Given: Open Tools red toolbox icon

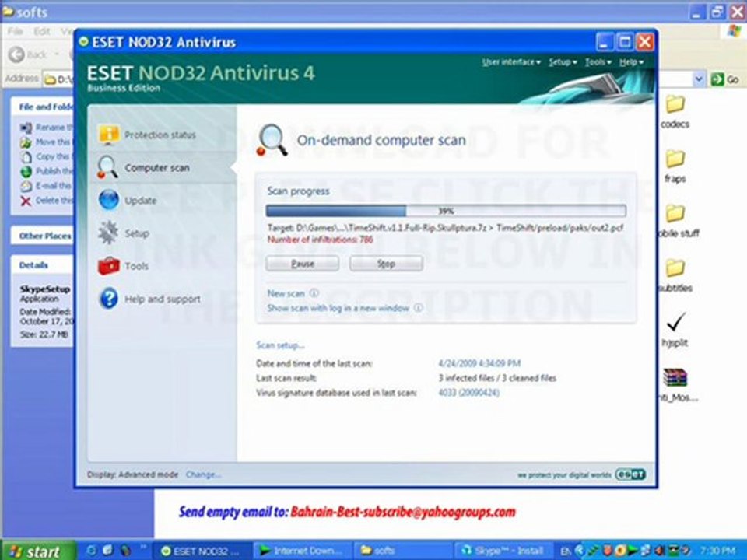Looking at the screenshot, I should click(109, 266).
